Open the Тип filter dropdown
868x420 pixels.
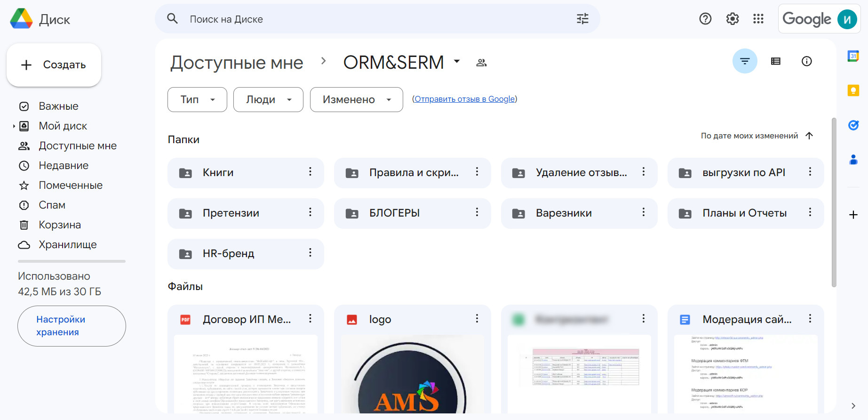[197, 99]
